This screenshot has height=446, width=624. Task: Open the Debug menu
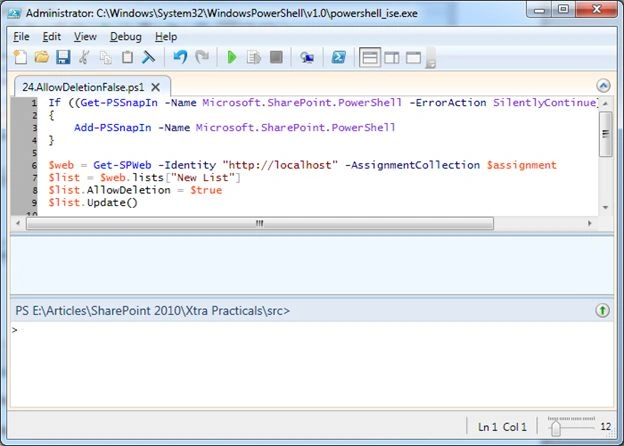point(126,37)
